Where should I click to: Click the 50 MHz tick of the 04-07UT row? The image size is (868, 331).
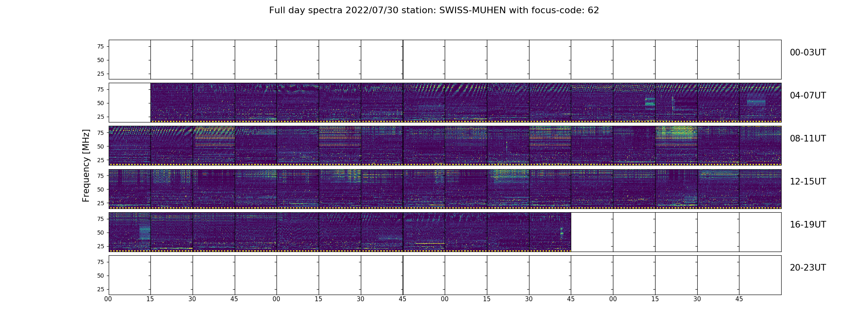coord(100,103)
